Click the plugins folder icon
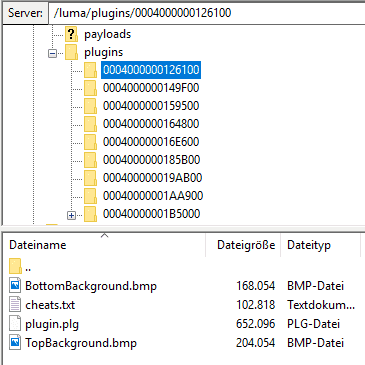 71,52
